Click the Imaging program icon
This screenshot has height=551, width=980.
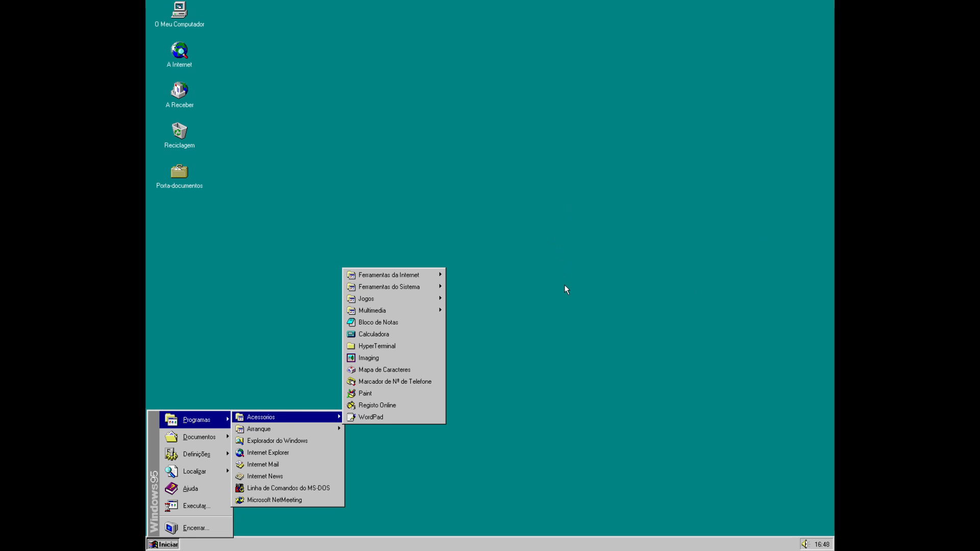click(351, 358)
